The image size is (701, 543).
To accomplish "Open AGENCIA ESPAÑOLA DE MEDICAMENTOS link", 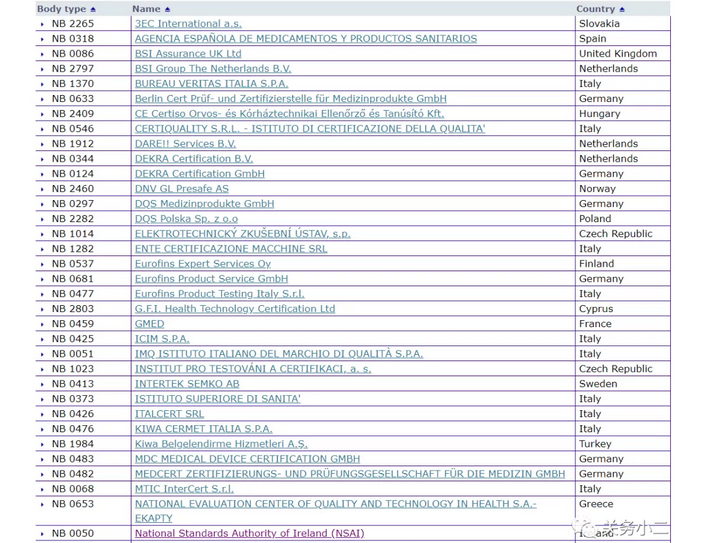I will pyautogui.click(x=306, y=39).
